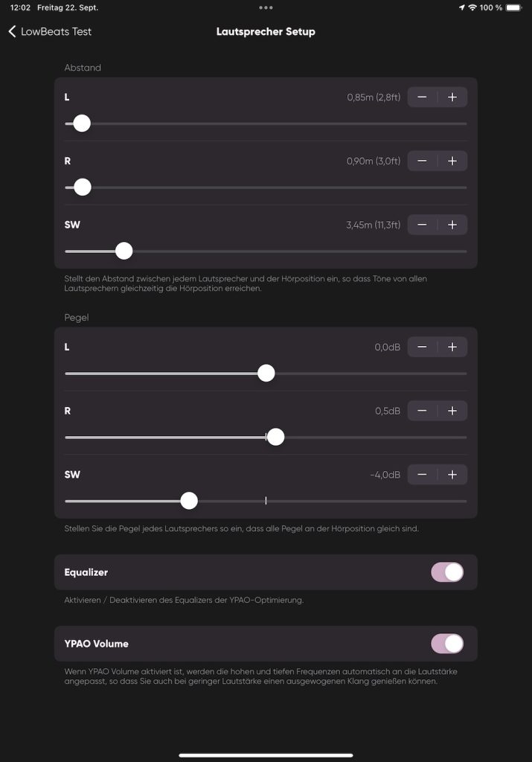
Task: Click the left level slider handle
Action: (x=266, y=374)
